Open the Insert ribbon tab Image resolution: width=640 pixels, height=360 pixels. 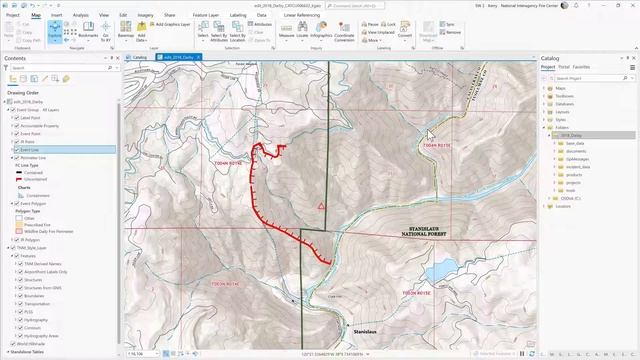click(56, 15)
